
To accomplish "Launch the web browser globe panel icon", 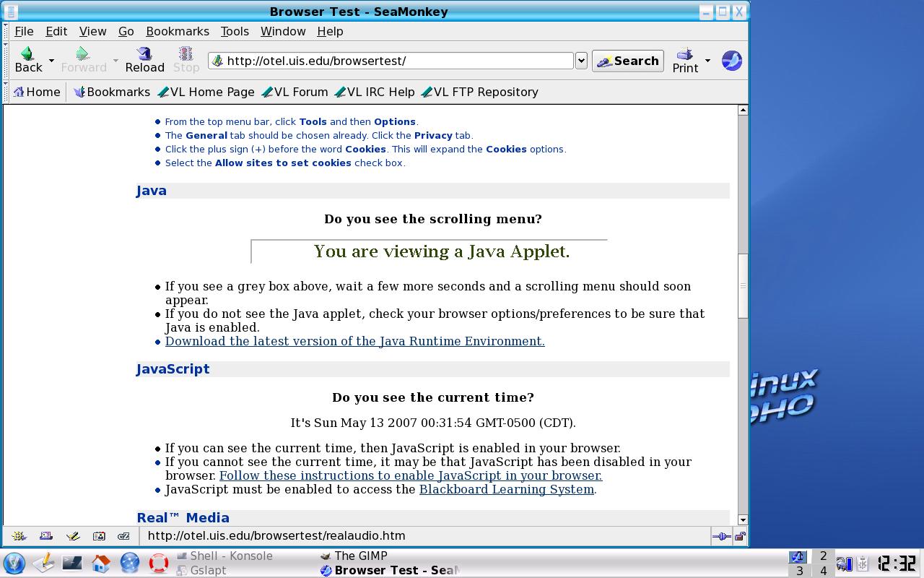I will click(130, 563).
